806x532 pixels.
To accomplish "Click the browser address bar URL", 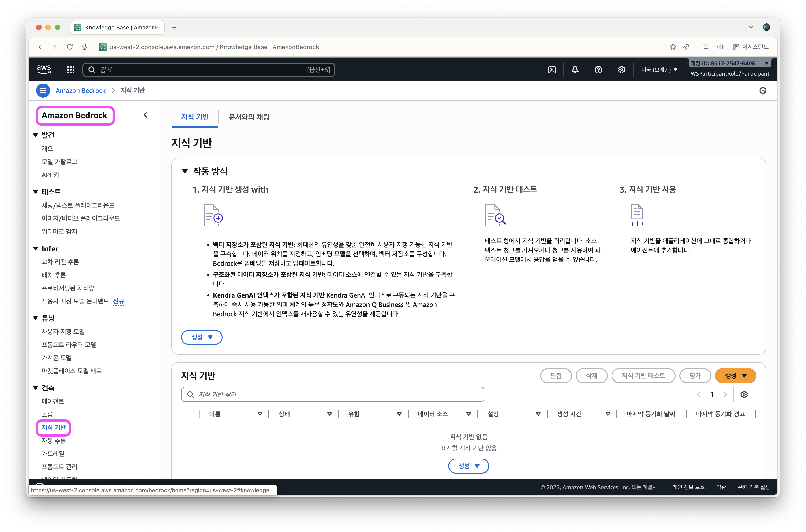I will [x=214, y=47].
